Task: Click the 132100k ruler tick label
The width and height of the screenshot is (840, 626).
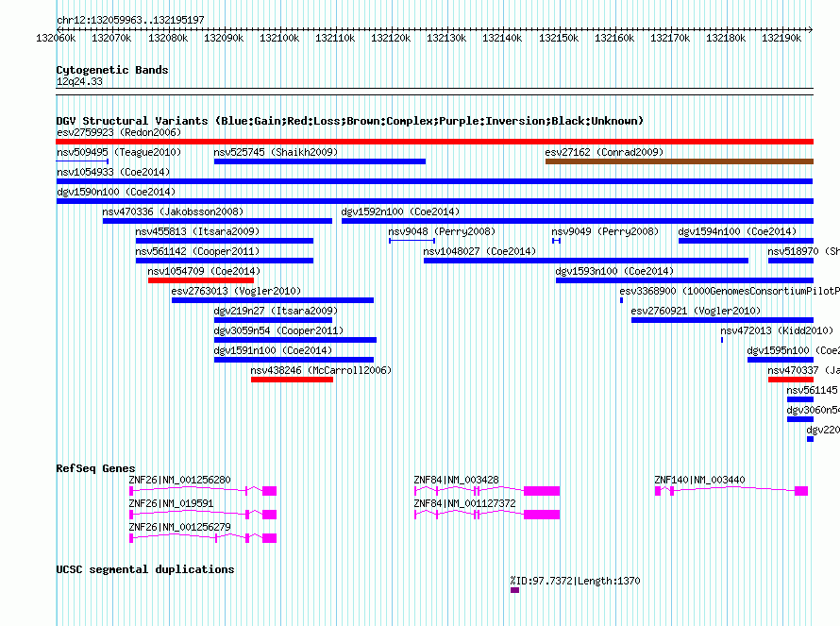Action: point(279,38)
